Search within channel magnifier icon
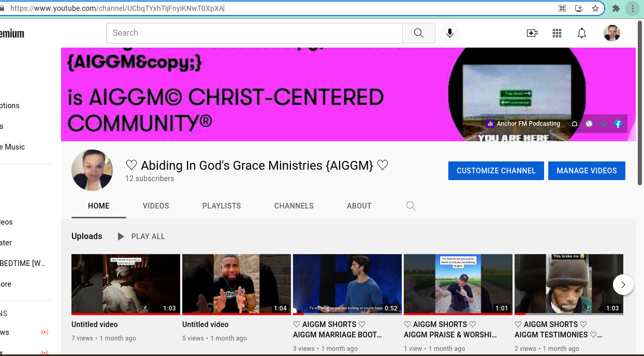This screenshot has width=644, height=356. point(411,206)
